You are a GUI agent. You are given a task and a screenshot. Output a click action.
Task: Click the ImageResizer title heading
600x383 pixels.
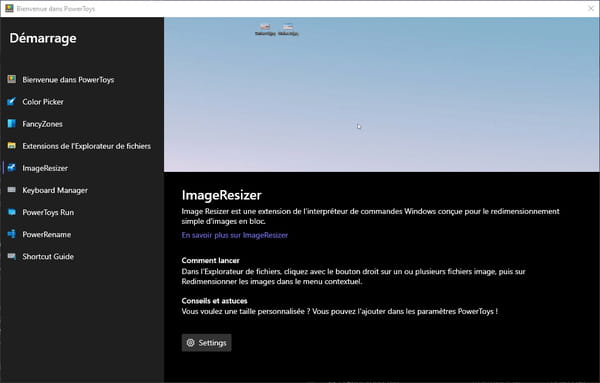point(222,195)
